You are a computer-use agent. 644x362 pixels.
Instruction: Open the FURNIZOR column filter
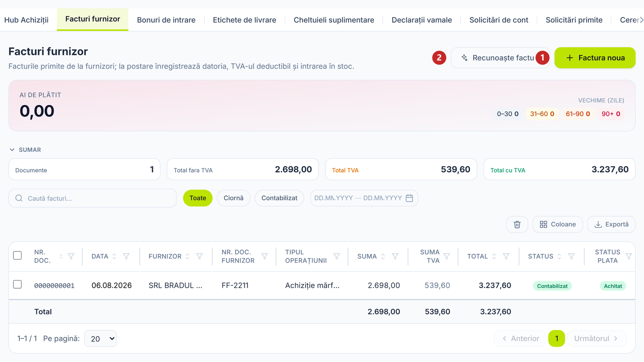[199, 256]
